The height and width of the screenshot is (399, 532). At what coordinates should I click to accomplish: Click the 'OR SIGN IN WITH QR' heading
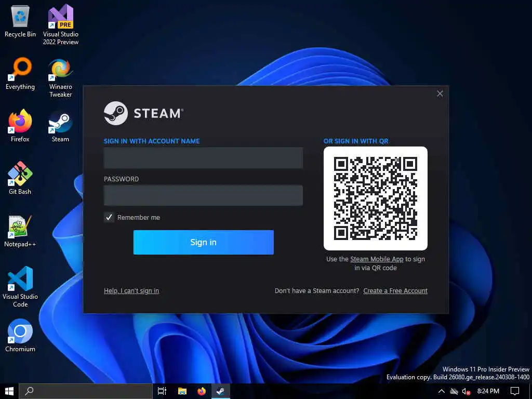[356, 141]
